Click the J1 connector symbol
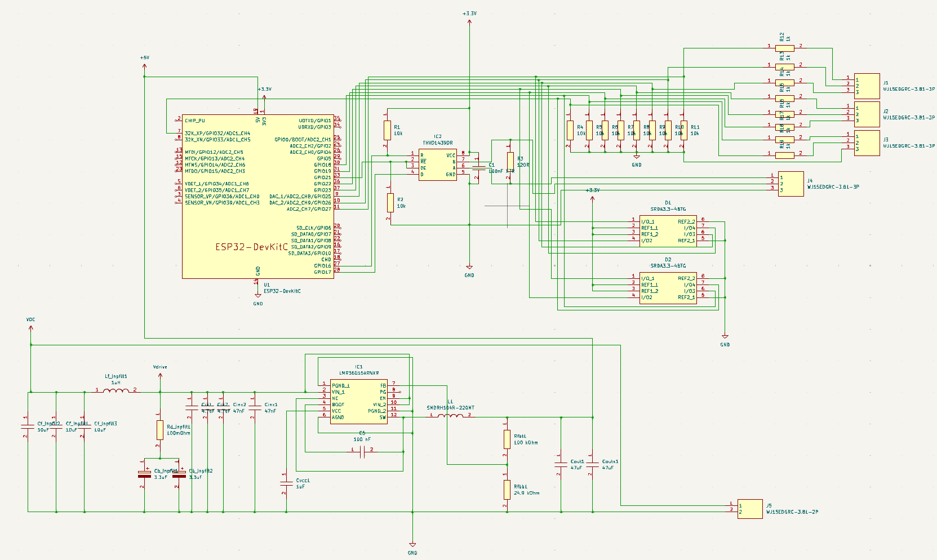937x560 pixels. tap(867, 86)
